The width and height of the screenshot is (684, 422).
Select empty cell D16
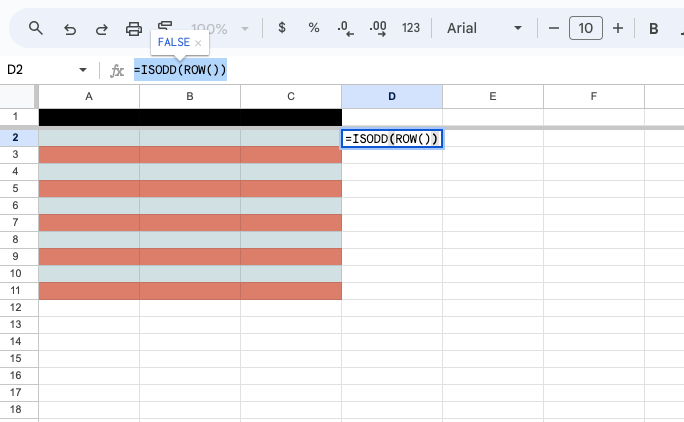coord(392,376)
